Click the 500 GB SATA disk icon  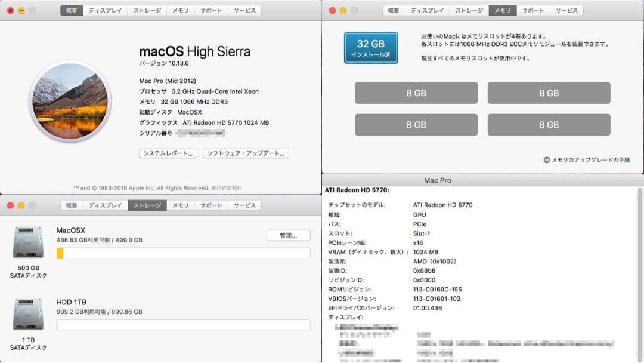point(27,241)
